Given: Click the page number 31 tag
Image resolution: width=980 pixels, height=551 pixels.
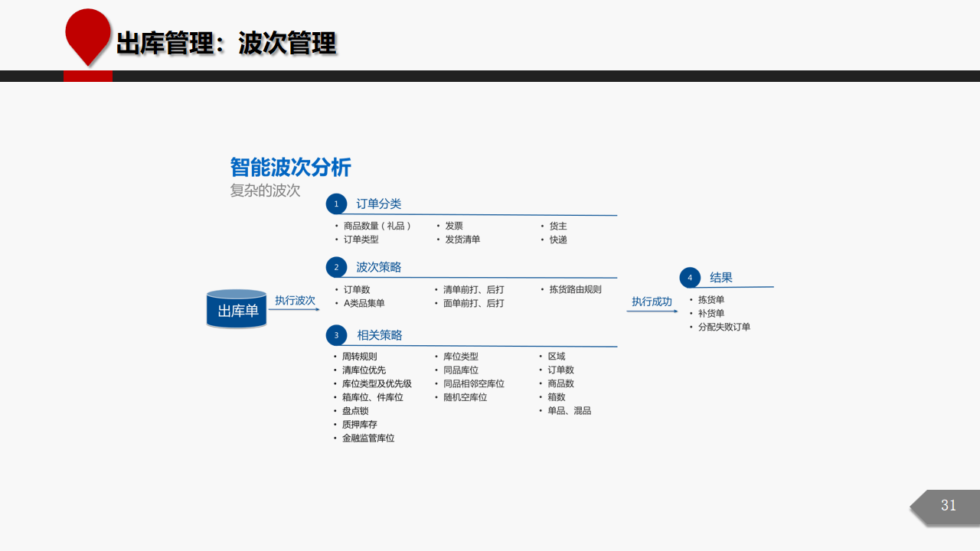Looking at the screenshot, I should tap(945, 507).
